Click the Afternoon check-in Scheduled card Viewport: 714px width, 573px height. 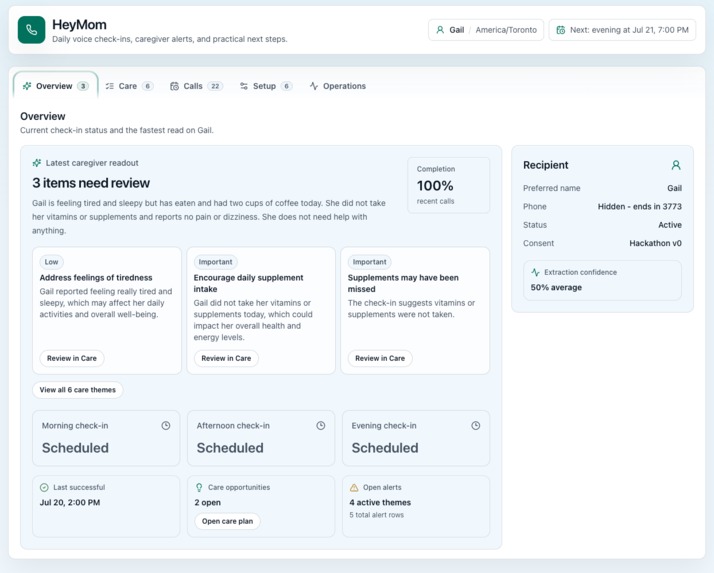coord(261,438)
